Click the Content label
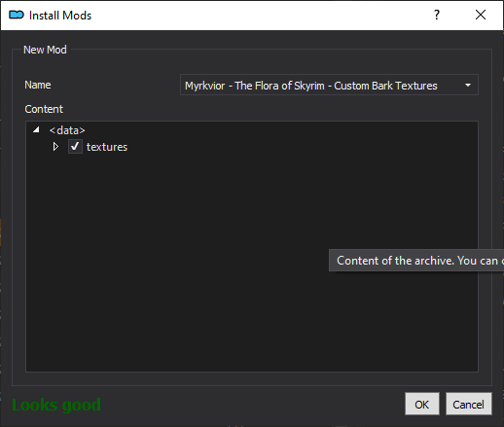The image size is (504, 427). tap(44, 109)
